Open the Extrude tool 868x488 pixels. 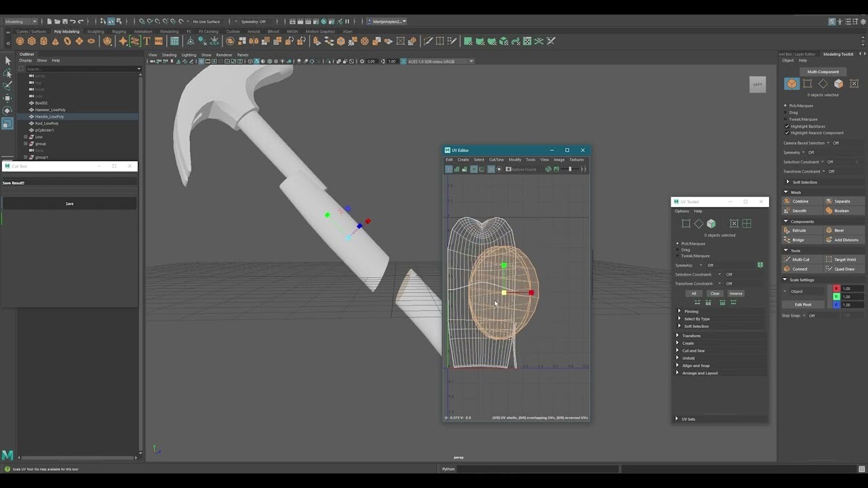coord(800,230)
